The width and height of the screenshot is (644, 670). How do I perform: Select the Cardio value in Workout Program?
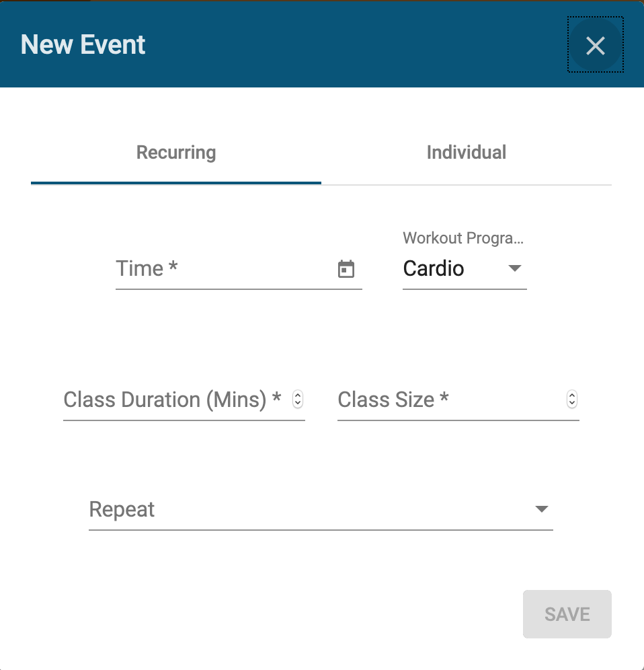[434, 269]
